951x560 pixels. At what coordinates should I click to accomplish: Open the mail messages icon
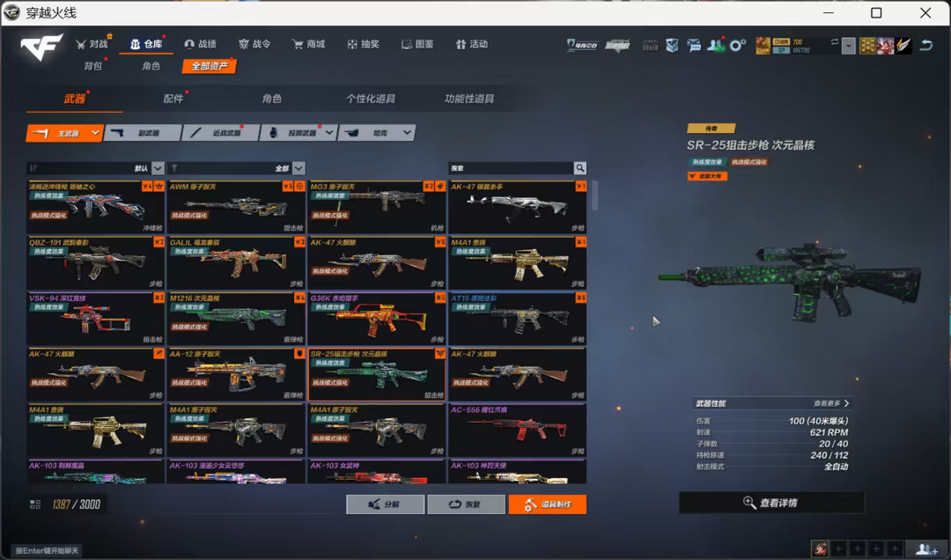pos(694,46)
